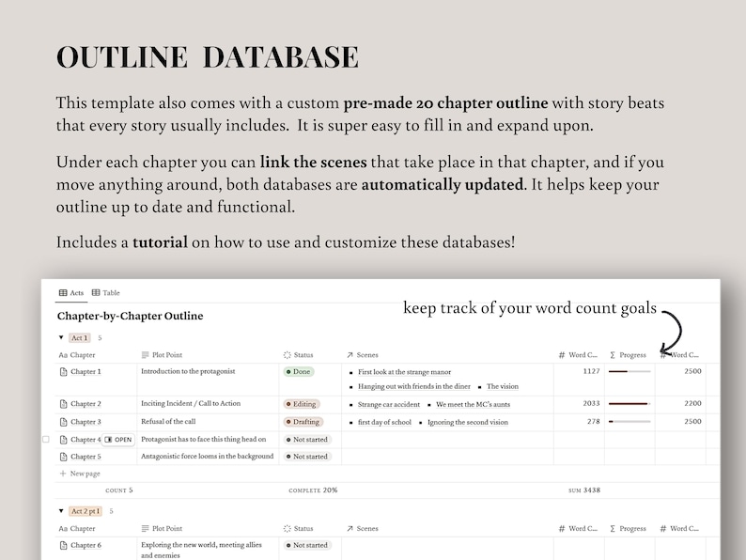Open the Chapter 6 page icon

click(63, 545)
